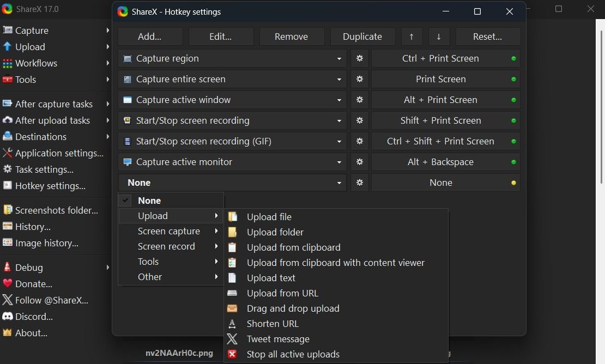605x364 pixels.
Task: Click the Tweet message X icon
Action: (232, 339)
